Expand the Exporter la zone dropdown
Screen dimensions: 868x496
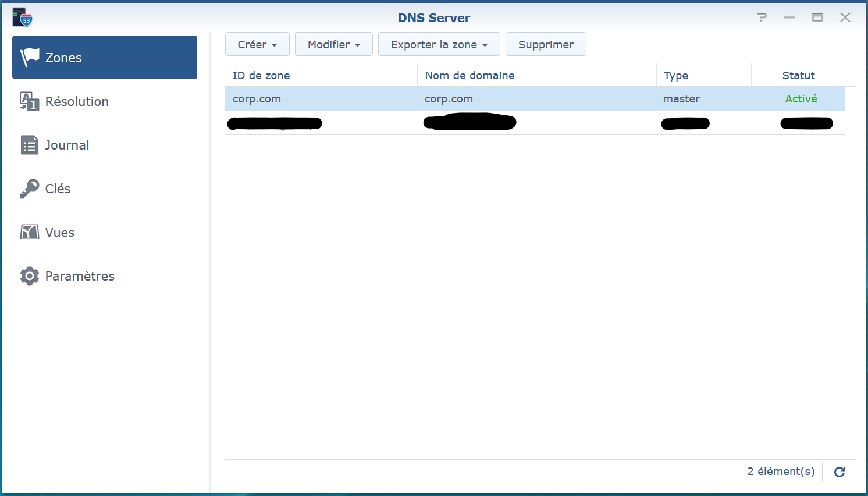439,44
